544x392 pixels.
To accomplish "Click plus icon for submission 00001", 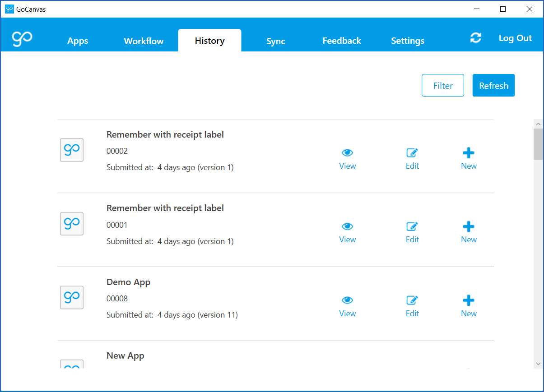I will click(x=469, y=226).
